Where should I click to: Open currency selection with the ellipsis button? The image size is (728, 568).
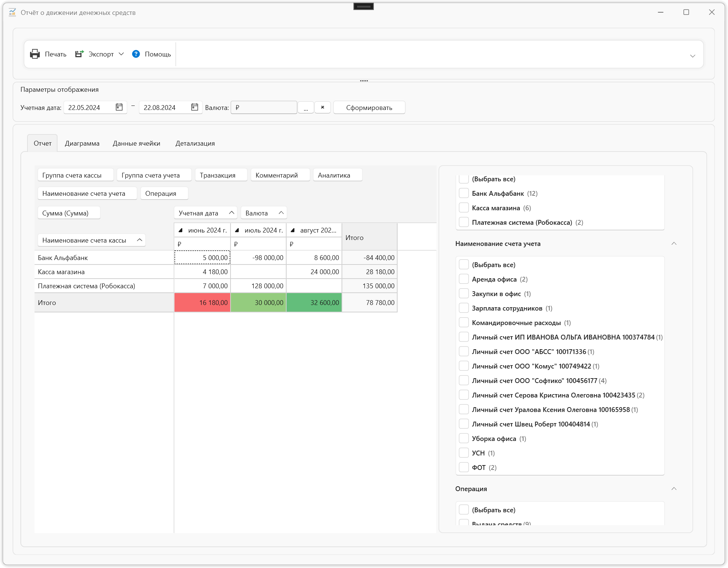(306, 107)
